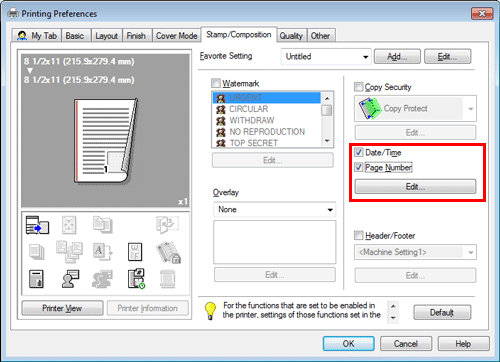Click the printer output method icon
This screenshot has width=500, height=362.
pyautogui.click(x=37, y=225)
